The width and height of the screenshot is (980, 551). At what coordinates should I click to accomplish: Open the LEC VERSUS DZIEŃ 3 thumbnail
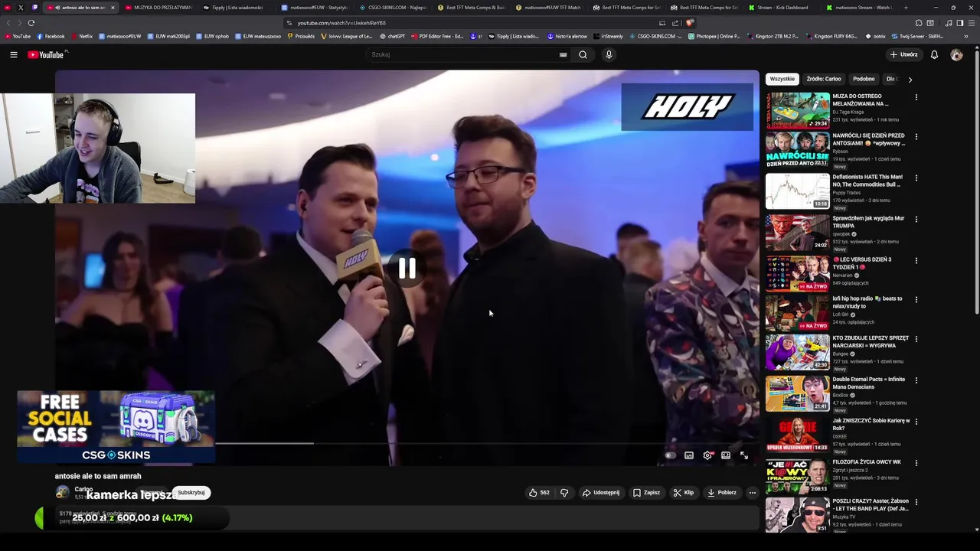[798, 273]
